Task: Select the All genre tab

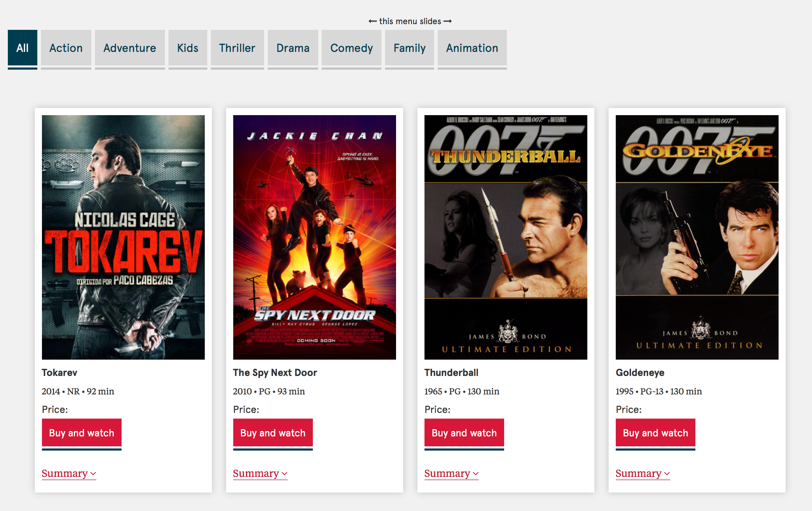Action: click(22, 48)
